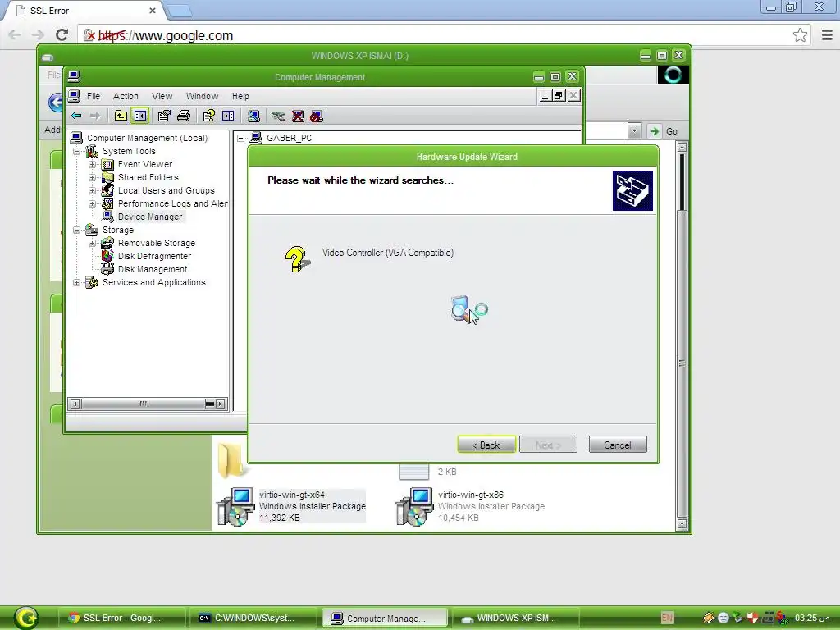This screenshot has height=630, width=840.
Task: Open the Chrome hamburger menu icon
Action: click(827, 35)
